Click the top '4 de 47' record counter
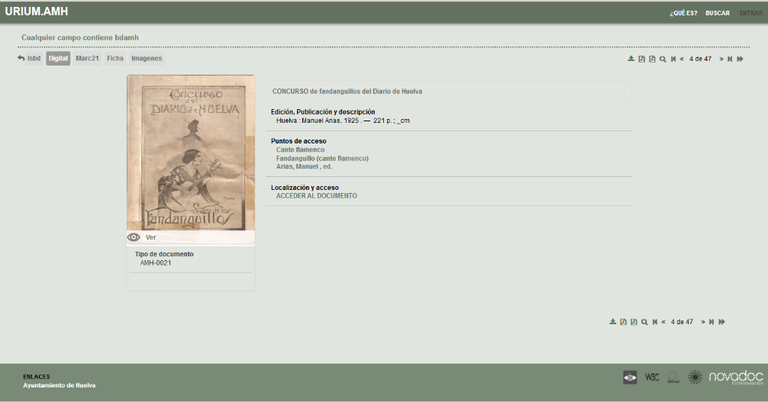 coord(700,59)
